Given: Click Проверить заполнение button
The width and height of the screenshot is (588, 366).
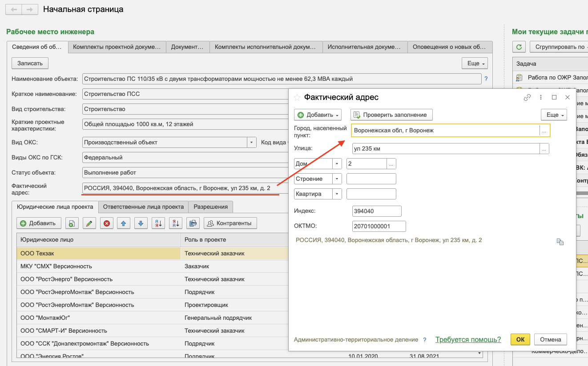Looking at the screenshot, I should [391, 115].
